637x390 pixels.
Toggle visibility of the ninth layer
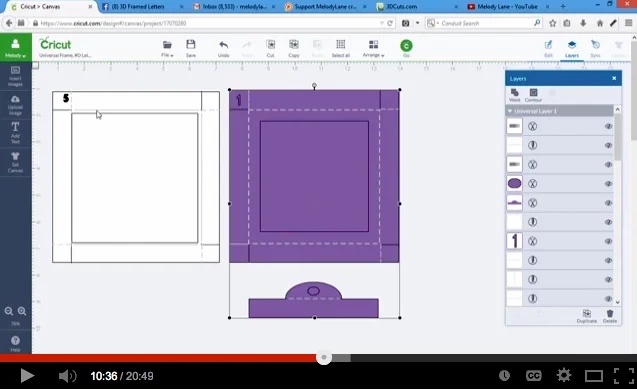(x=608, y=280)
